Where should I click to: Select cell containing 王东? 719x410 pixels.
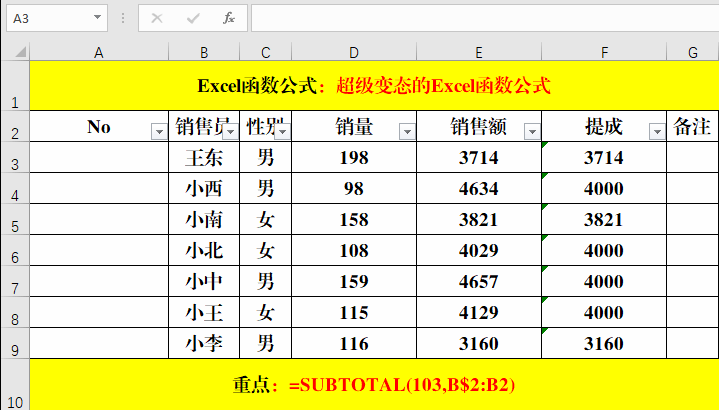(204, 157)
